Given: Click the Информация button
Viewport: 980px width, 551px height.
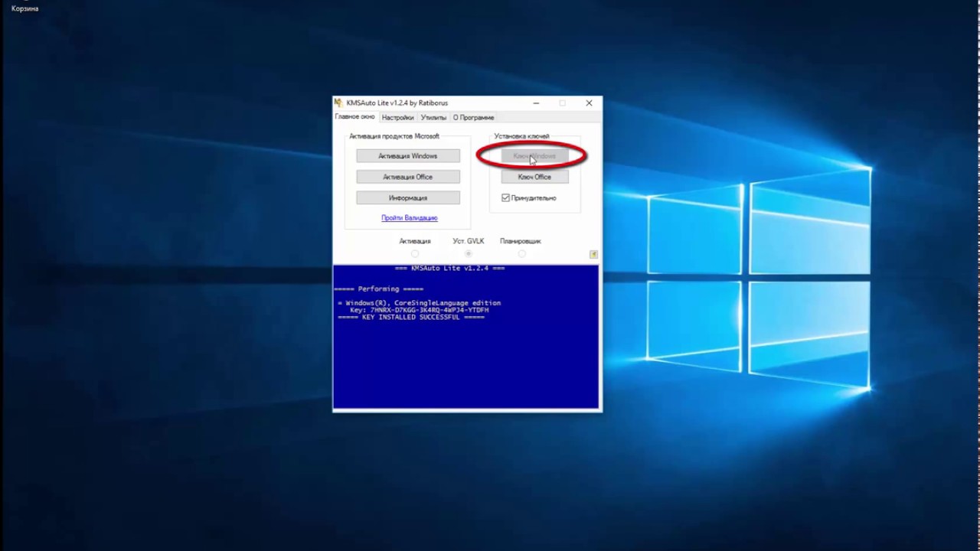Looking at the screenshot, I should [x=408, y=197].
